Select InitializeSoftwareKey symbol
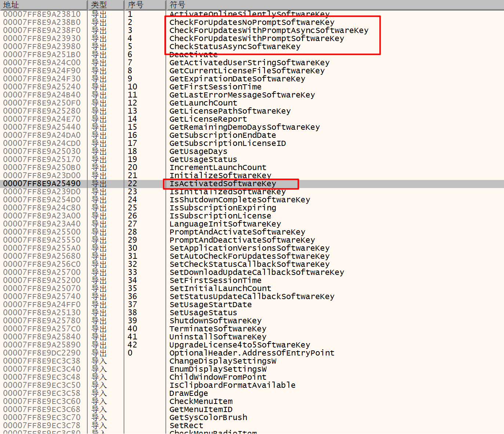The image size is (504, 434). point(220,176)
